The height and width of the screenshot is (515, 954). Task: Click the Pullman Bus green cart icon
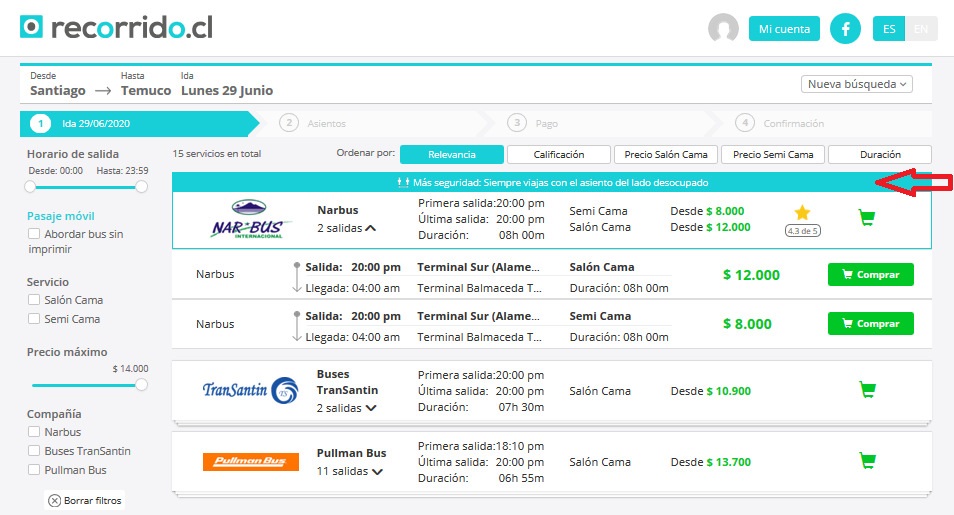867,461
